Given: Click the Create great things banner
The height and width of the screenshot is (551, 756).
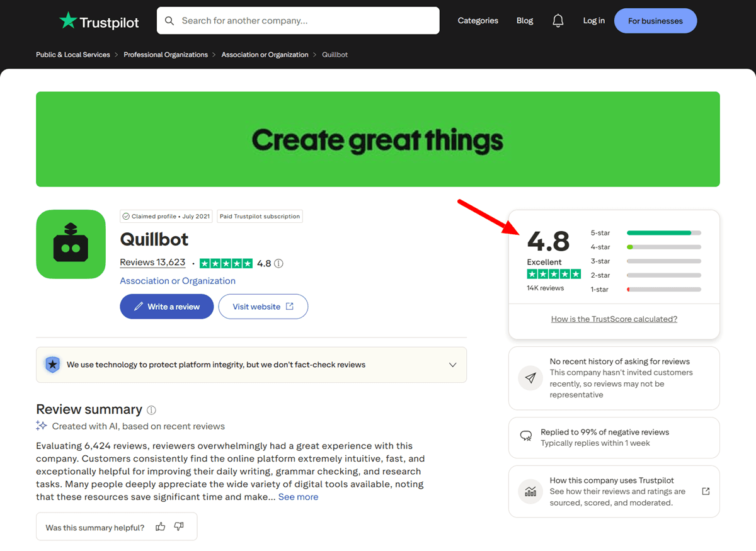Looking at the screenshot, I should [378, 139].
